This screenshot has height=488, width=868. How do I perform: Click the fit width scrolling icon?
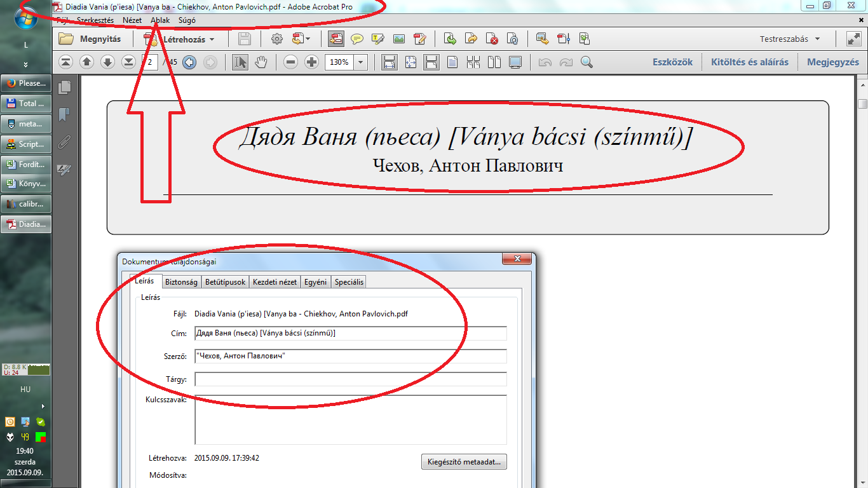click(389, 62)
